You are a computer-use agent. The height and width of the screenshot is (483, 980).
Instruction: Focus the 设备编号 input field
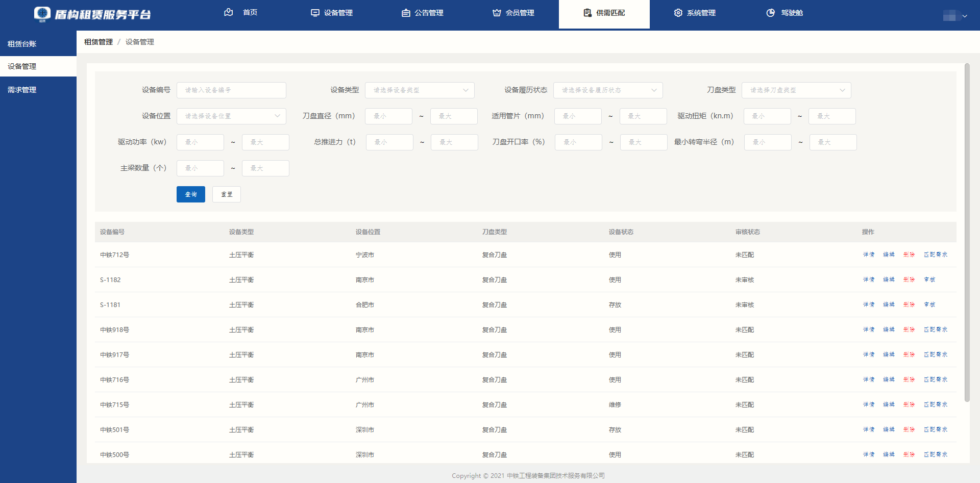click(x=231, y=90)
